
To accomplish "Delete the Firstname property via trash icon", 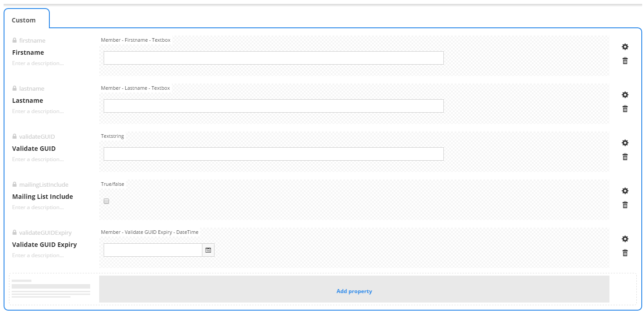I will [x=625, y=61].
